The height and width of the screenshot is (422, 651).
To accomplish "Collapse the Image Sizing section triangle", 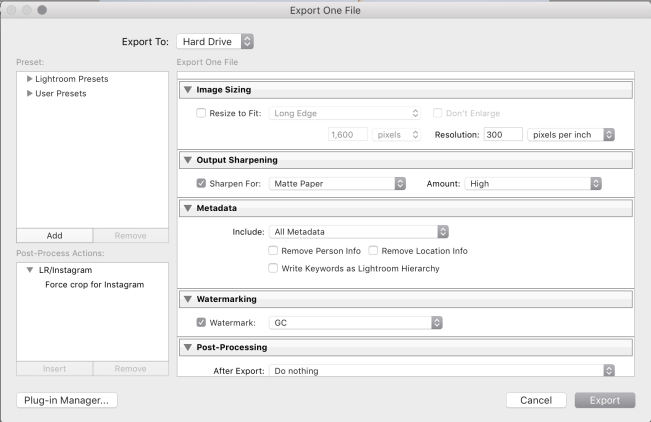I will (x=188, y=91).
